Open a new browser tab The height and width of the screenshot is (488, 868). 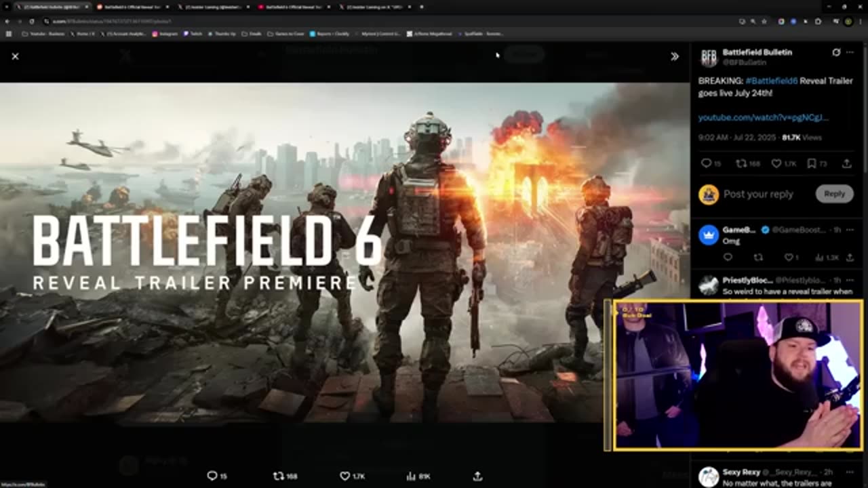[x=421, y=7]
